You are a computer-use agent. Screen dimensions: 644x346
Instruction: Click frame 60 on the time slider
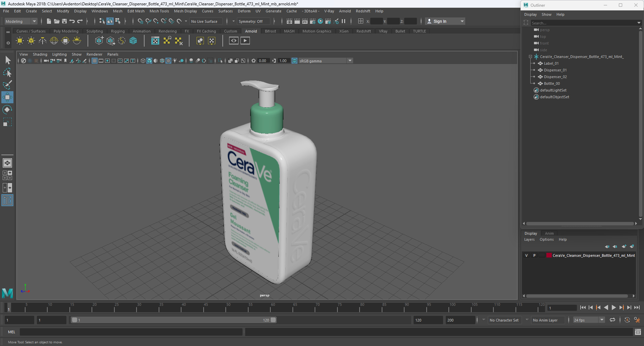tap(273, 307)
